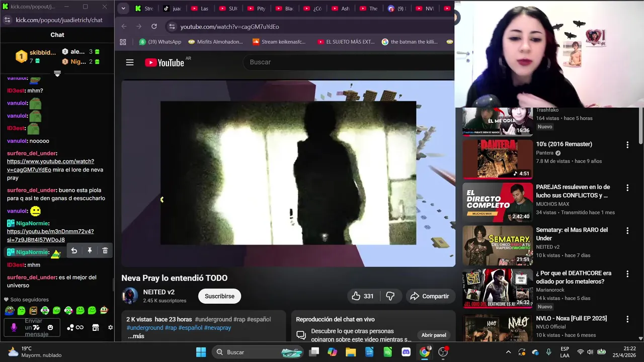Collapse the Kick chat leaderboard toggle
This screenshot has width=644, height=362.
coord(57,74)
